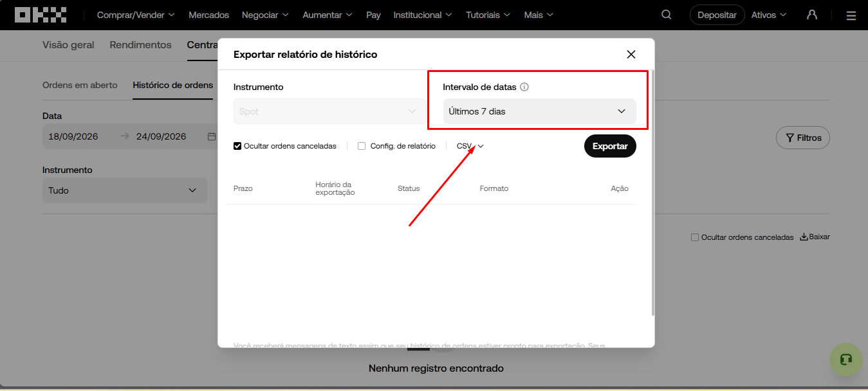Click the dialog vertical scrollbar
868x391 pixels.
[653, 193]
